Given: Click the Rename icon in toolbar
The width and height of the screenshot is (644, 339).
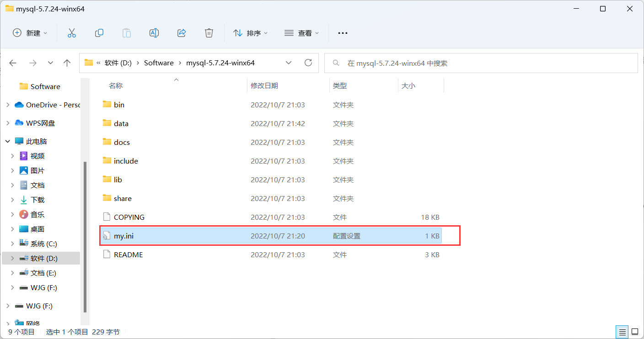Looking at the screenshot, I should tap(154, 33).
